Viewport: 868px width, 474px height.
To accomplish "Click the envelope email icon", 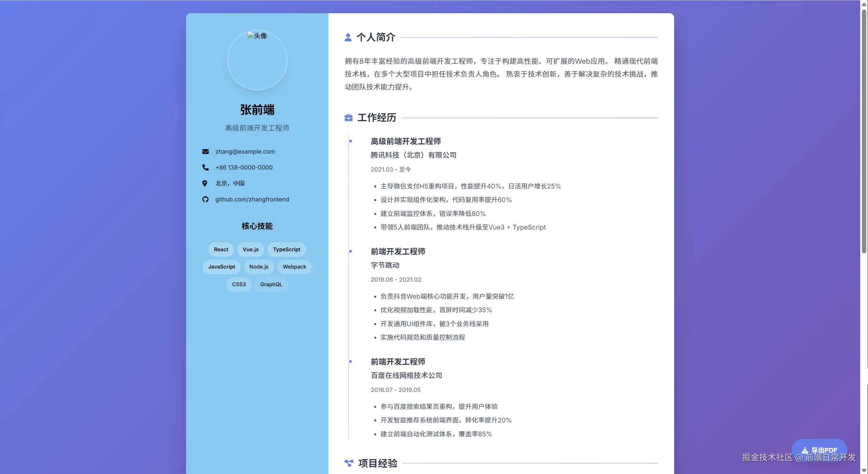I will (x=205, y=152).
